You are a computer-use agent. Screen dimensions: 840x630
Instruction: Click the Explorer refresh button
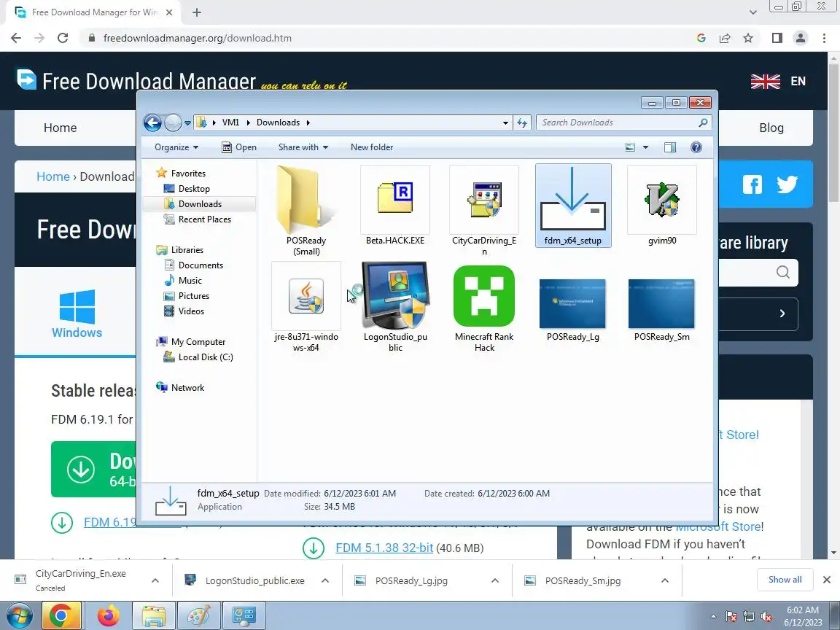point(522,122)
